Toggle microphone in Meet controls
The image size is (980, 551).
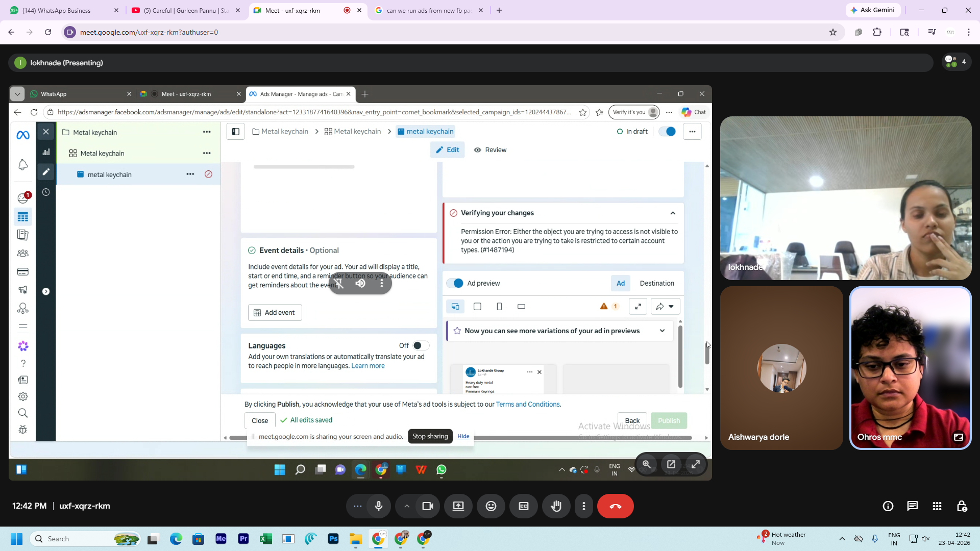point(379,506)
